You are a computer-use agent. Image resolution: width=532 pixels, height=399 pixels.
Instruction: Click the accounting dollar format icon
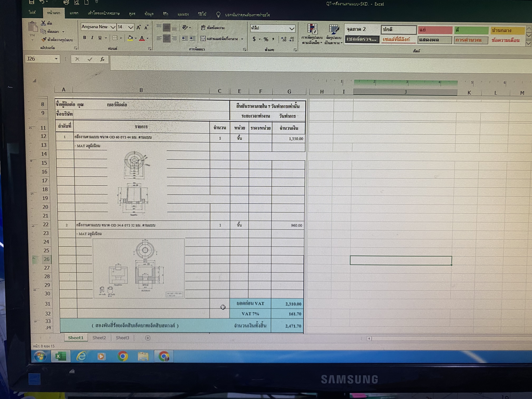[254, 39]
